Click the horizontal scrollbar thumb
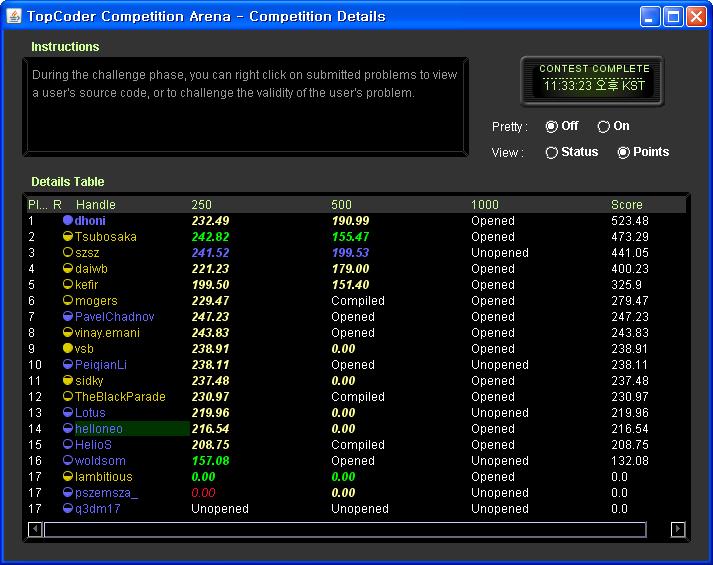Image resolution: width=713 pixels, height=565 pixels. click(x=345, y=529)
